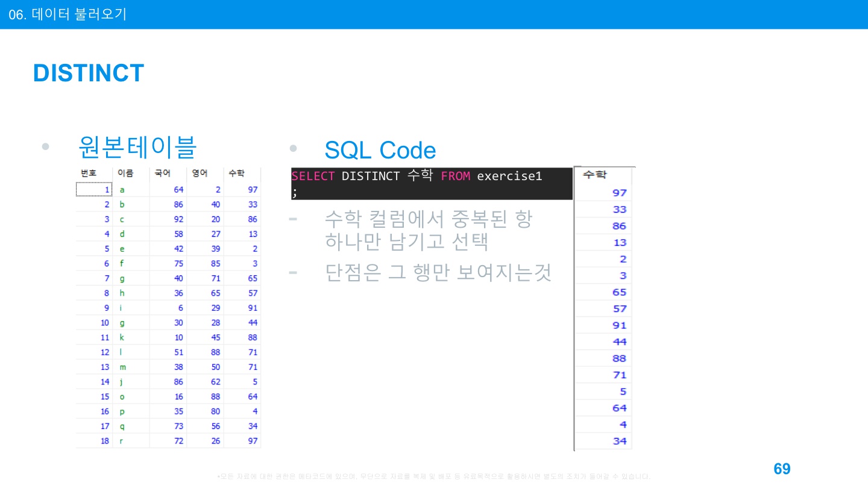Click value 64 in the result table
The width and height of the screenshot is (868, 488).
[620, 408]
